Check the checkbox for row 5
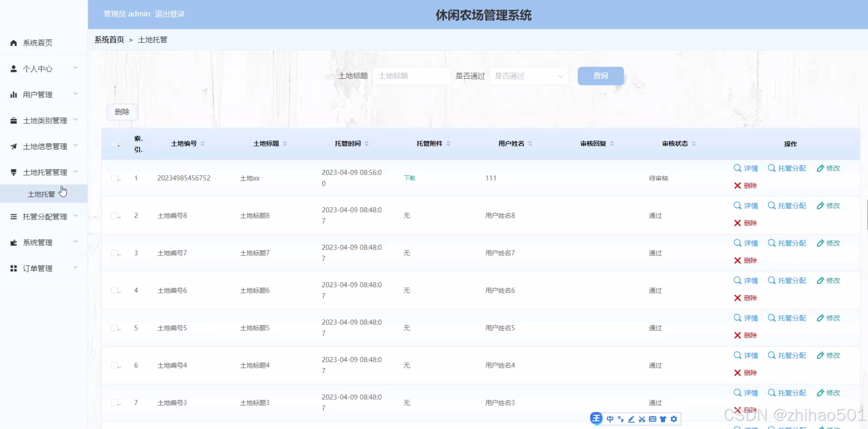 [114, 328]
